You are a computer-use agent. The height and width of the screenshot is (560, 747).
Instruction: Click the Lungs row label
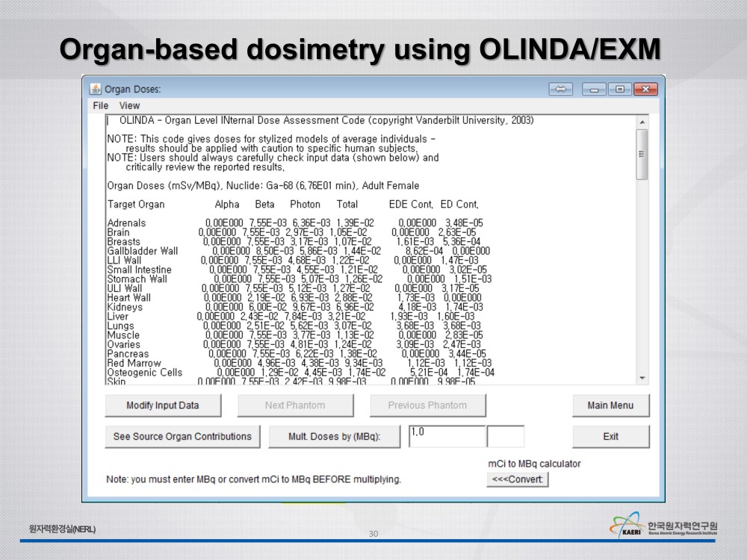point(120,326)
